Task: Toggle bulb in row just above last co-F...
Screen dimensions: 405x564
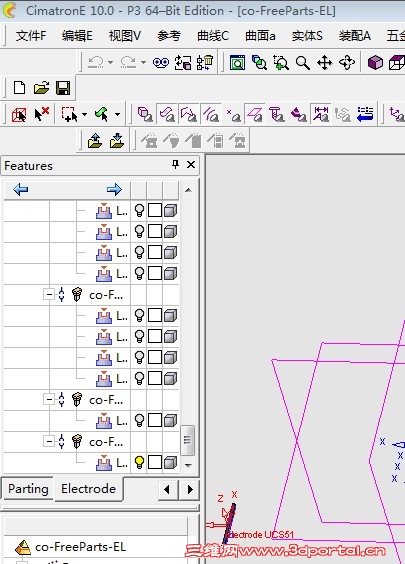Action: (139, 420)
